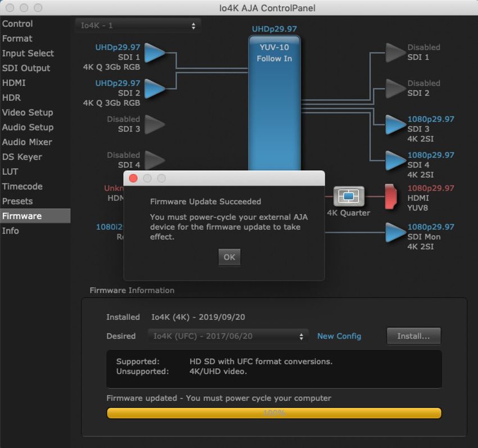The width and height of the screenshot is (478, 448).
Task: Click the New Config link
Action: pos(339,336)
